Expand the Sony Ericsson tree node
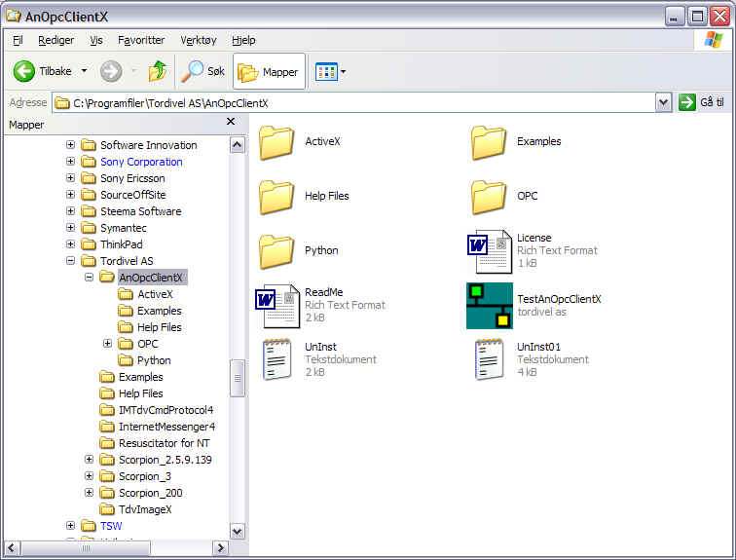 (x=70, y=177)
